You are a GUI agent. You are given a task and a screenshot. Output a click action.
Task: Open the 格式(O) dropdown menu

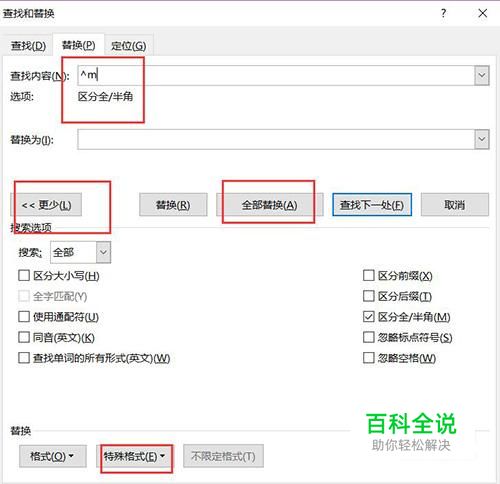tap(53, 456)
